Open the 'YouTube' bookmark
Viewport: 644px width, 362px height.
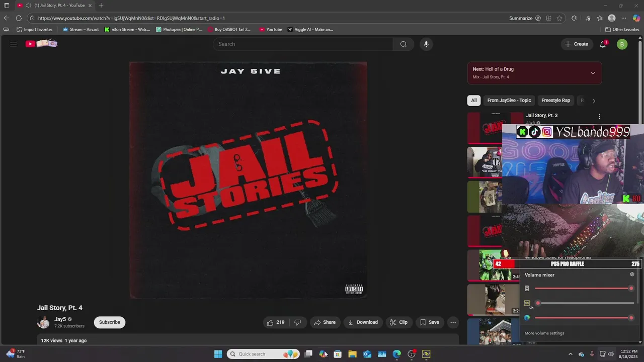point(271,30)
